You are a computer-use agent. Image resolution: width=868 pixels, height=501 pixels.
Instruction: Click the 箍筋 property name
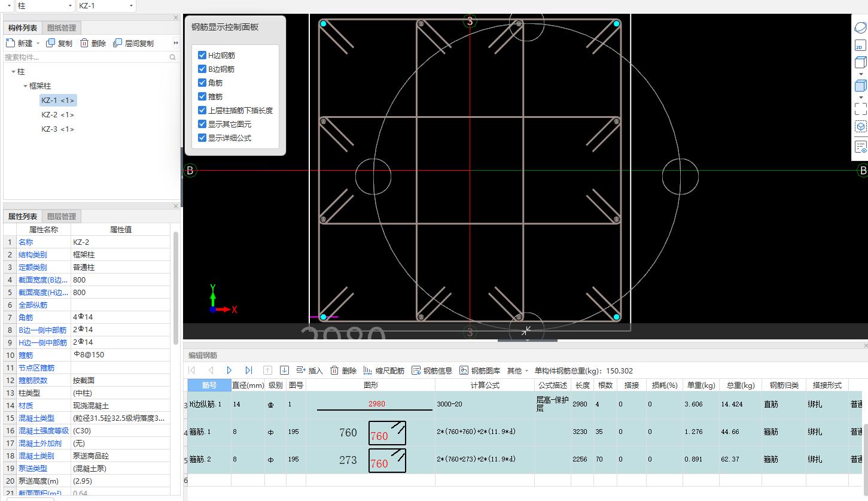[26, 355]
